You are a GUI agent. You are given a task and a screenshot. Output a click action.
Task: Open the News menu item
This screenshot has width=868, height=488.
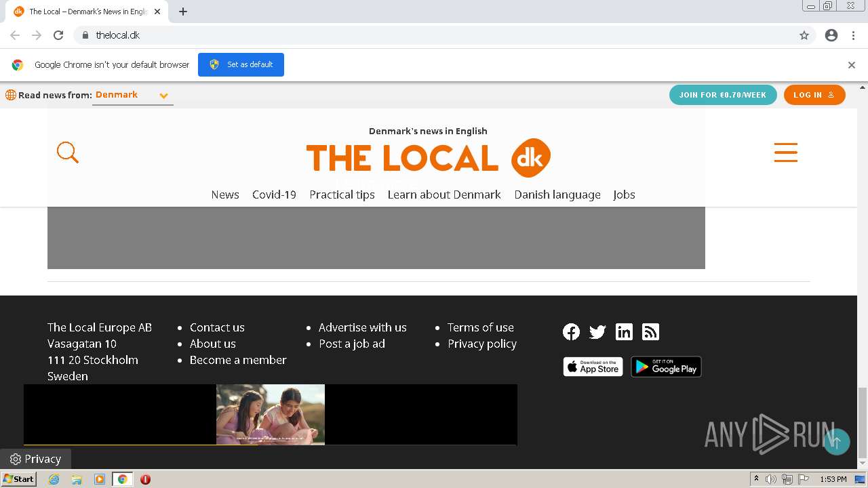[x=225, y=195]
